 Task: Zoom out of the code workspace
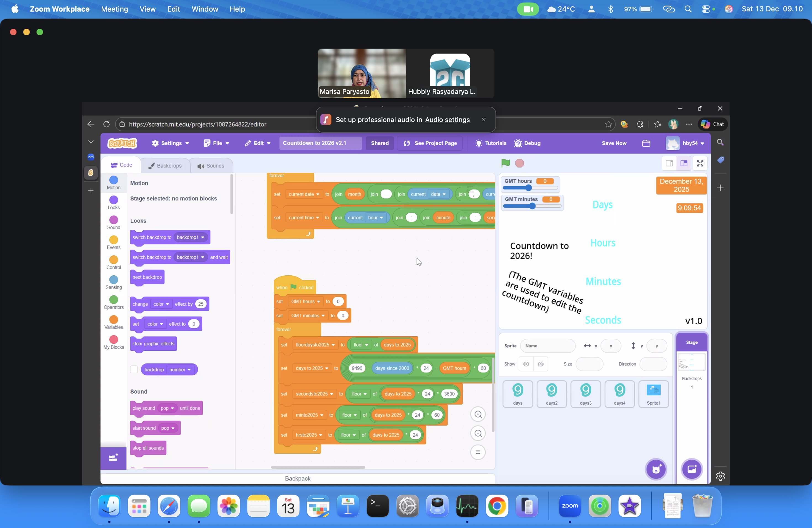478,433
